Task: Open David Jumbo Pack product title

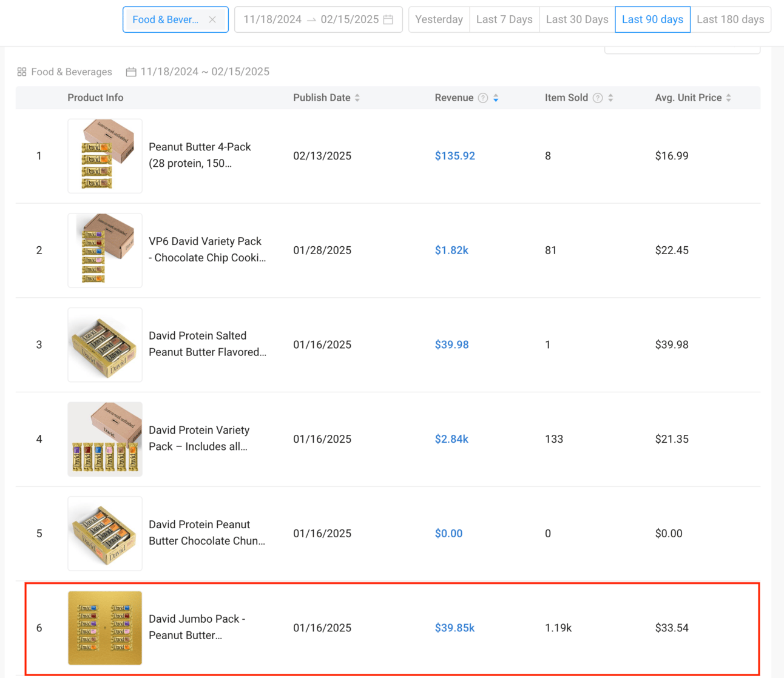Action: 197,627
